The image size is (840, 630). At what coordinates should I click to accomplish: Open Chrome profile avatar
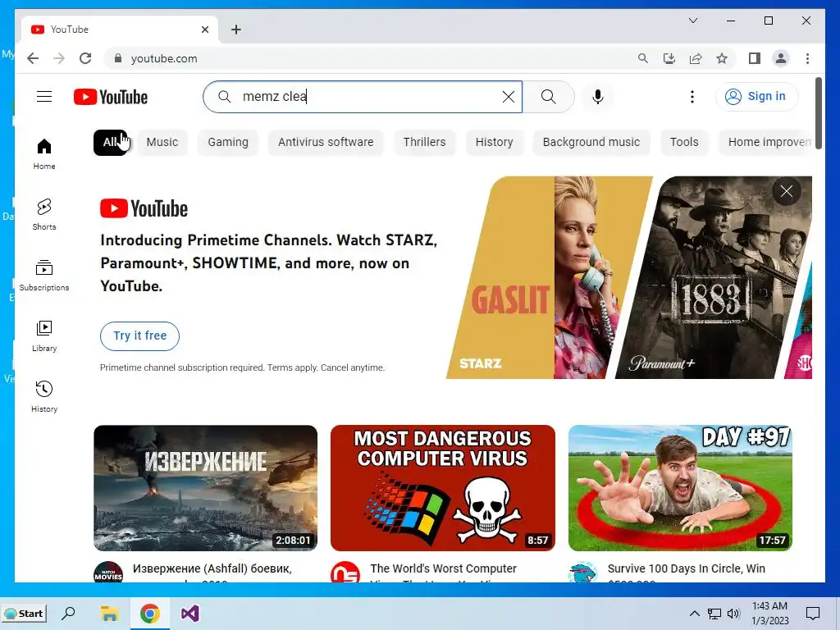[781, 58]
